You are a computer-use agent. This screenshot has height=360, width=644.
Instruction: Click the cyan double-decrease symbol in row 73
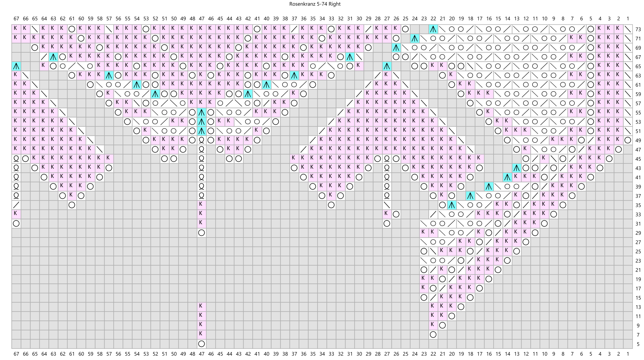point(433,29)
